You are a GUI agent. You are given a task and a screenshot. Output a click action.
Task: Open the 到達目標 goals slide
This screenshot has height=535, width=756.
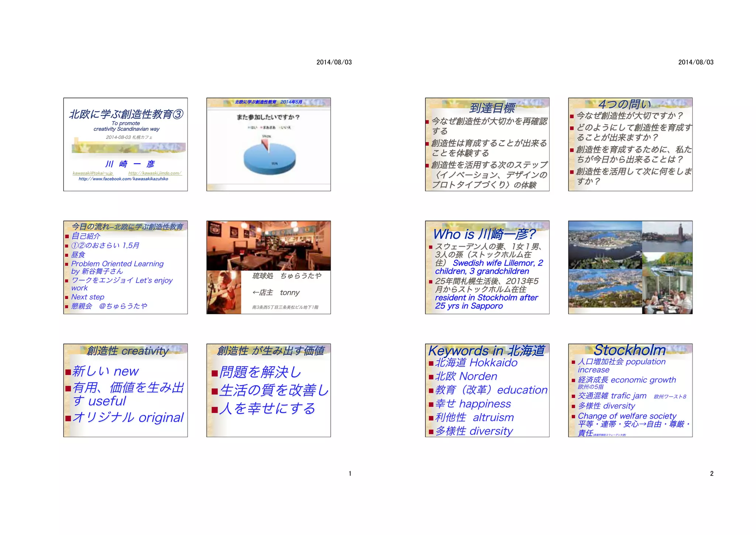[487, 145]
